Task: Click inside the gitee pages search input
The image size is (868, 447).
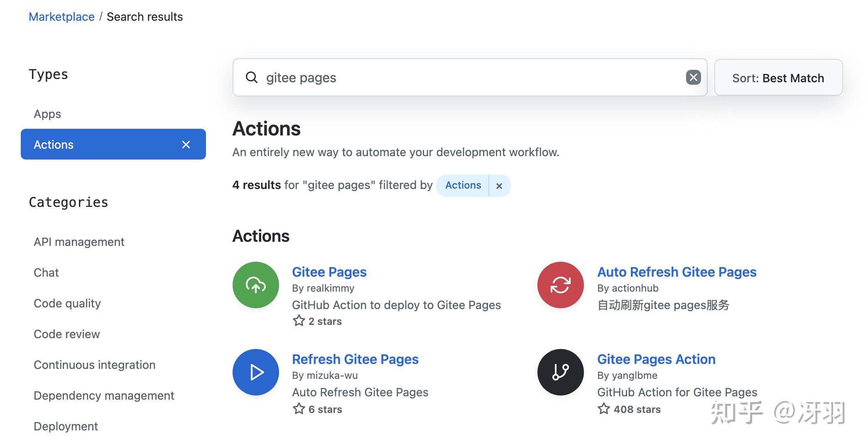Action: click(415, 78)
